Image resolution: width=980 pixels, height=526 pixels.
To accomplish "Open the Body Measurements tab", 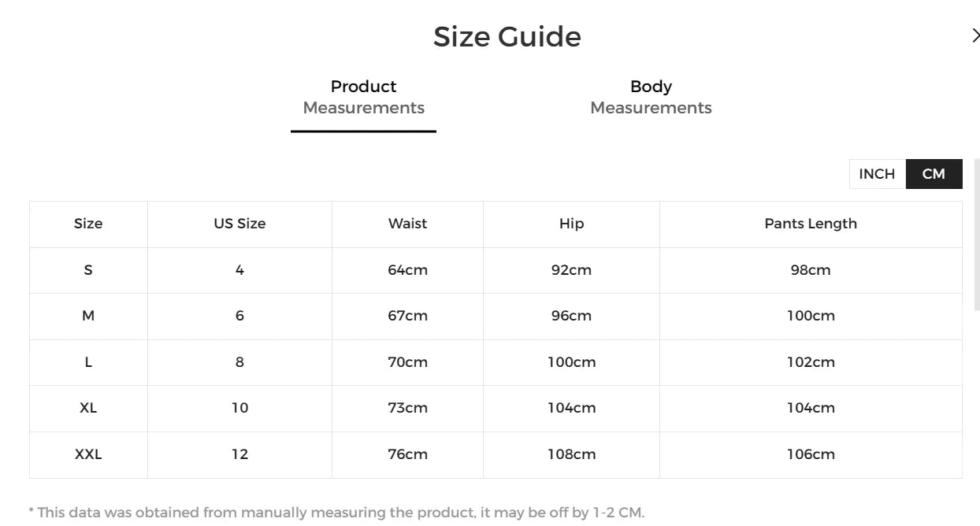I will [651, 98].
